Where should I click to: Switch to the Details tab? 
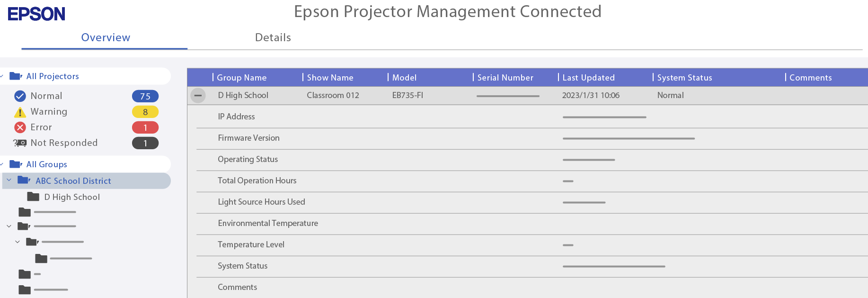click(x=273, y=37)
